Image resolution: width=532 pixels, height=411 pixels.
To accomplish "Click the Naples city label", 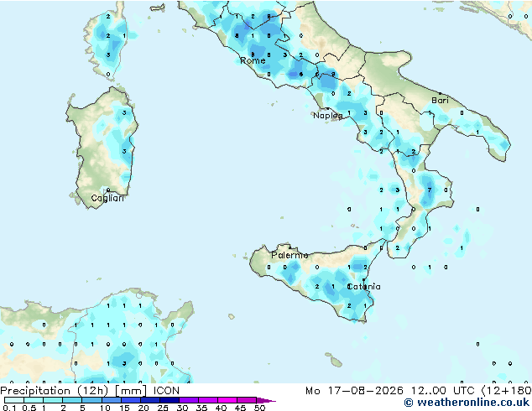I will 328,116.
